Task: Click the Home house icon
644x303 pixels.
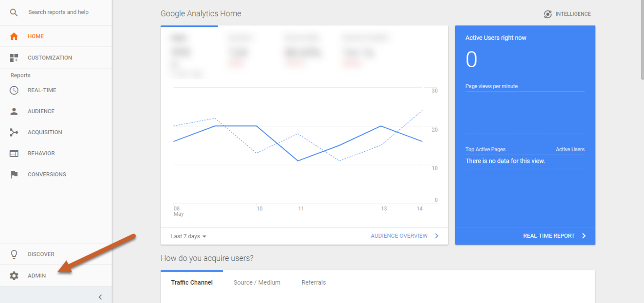Action: (x=14, y=36)
